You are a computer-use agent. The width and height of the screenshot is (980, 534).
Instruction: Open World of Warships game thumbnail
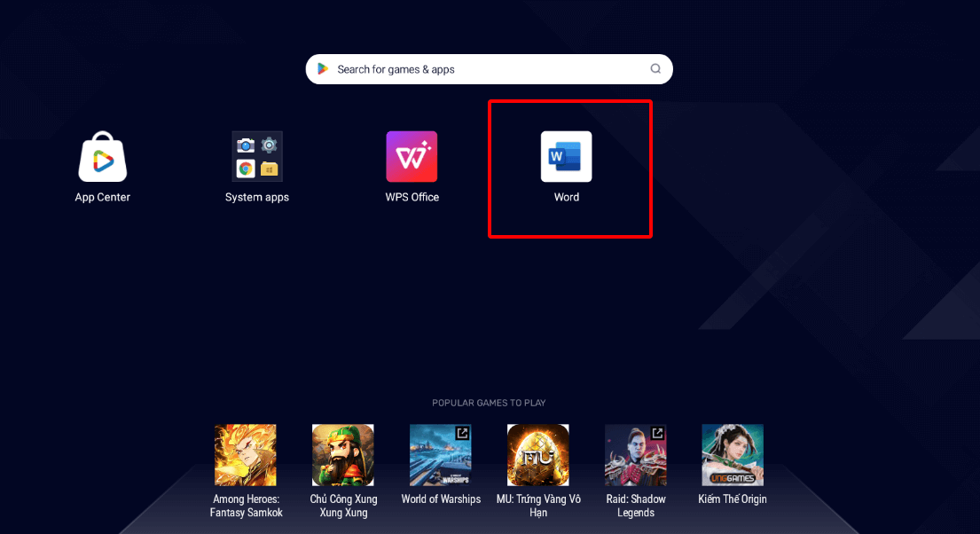441,455
